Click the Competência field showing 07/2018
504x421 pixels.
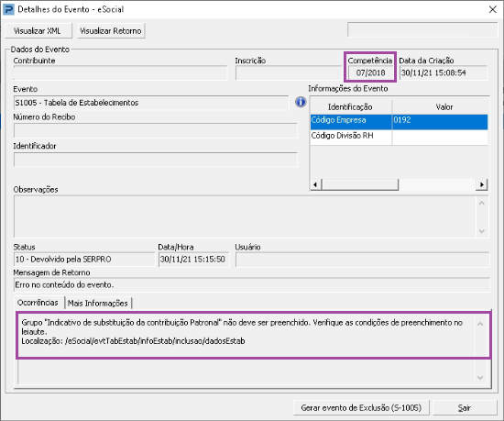[370, 72]
